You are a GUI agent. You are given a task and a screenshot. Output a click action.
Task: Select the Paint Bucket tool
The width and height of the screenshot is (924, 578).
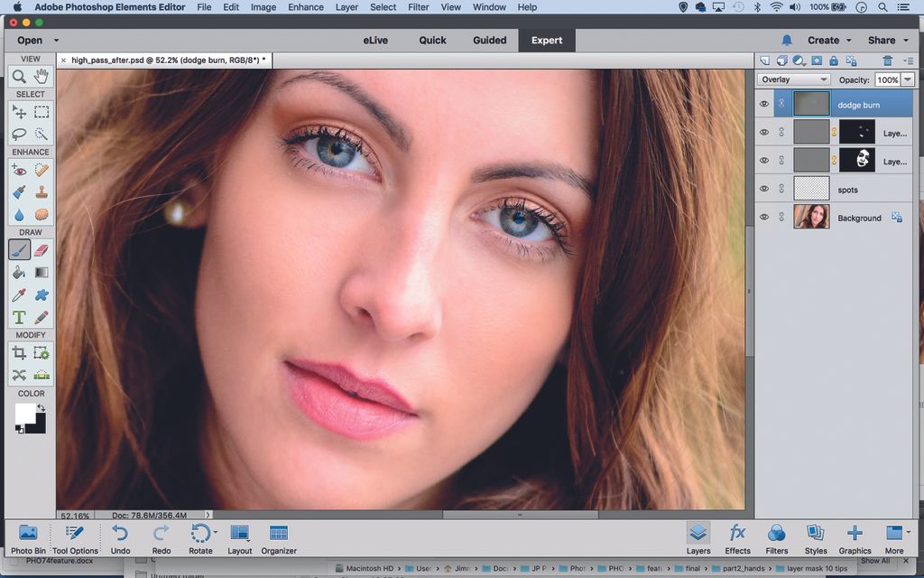[x=19, y=272]
